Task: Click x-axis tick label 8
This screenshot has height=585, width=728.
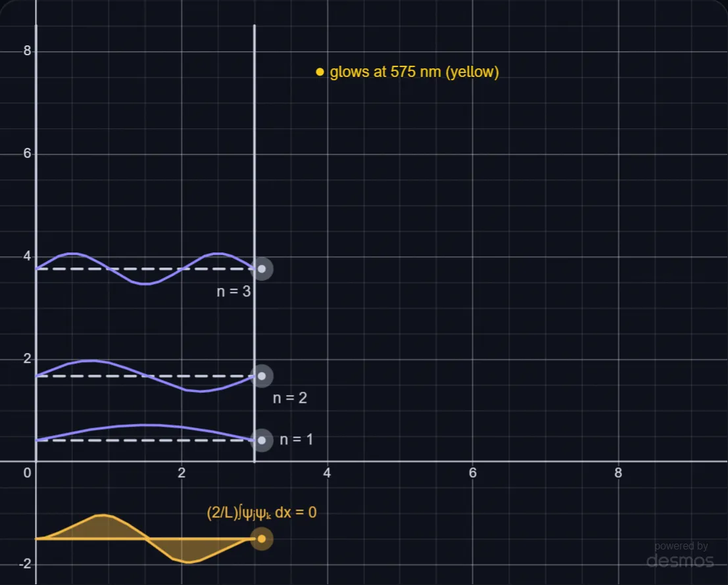Action: point(618,473)
